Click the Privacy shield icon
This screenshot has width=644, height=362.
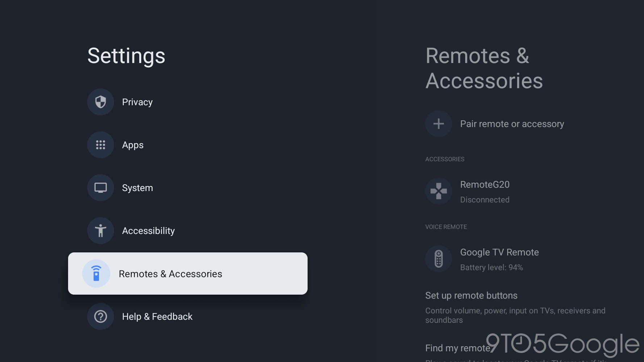tap(100, 102)
